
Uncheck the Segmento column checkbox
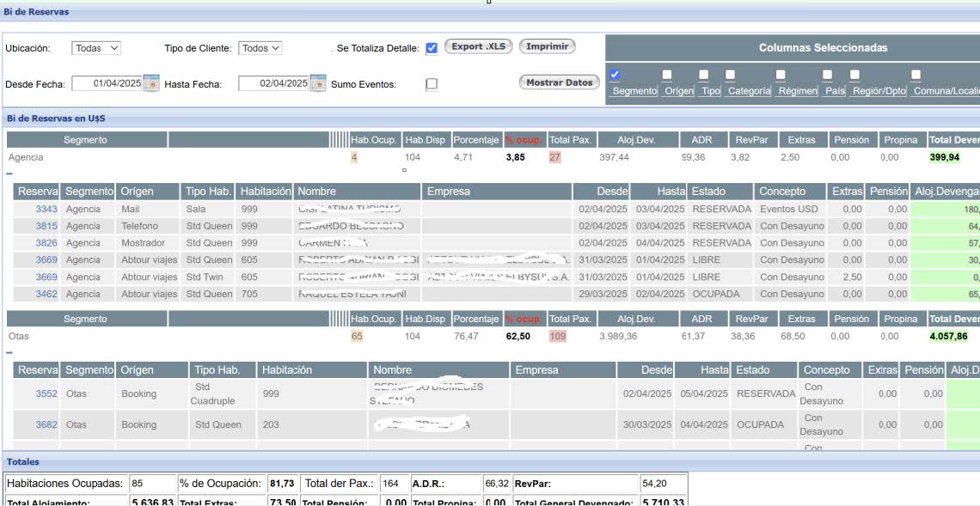(615, 75)
